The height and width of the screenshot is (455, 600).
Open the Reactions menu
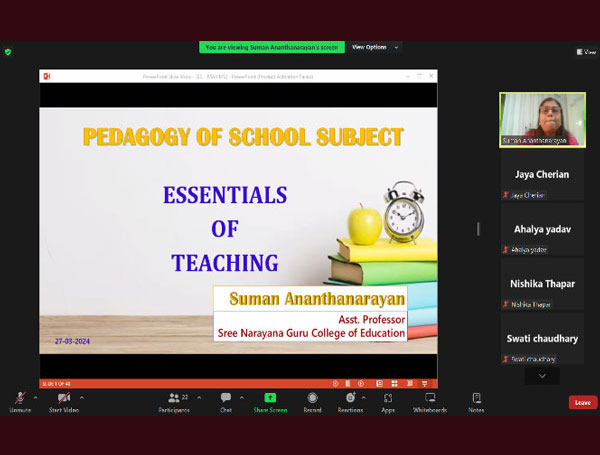coord(350,402)
